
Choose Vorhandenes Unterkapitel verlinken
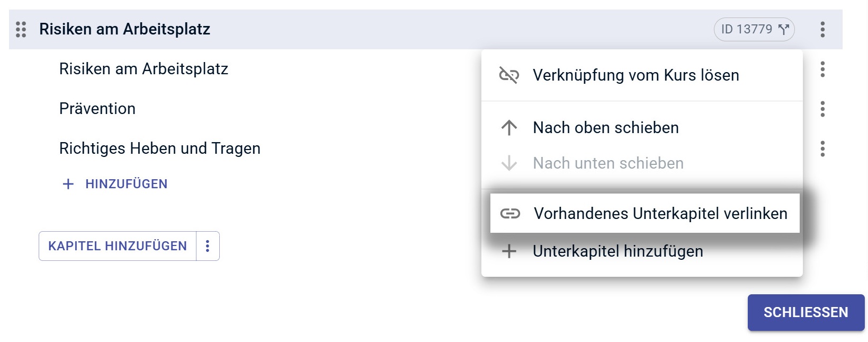pyautogui.click(x=660, y=214)
